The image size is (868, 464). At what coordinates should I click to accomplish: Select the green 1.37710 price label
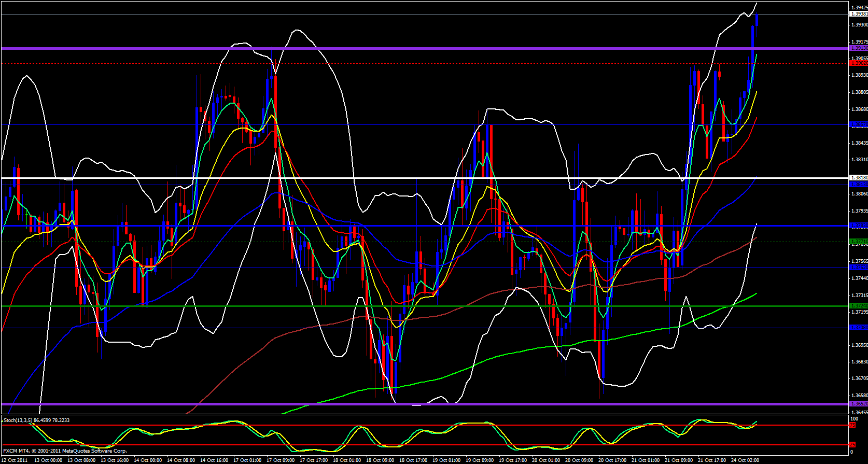point(858,242)
